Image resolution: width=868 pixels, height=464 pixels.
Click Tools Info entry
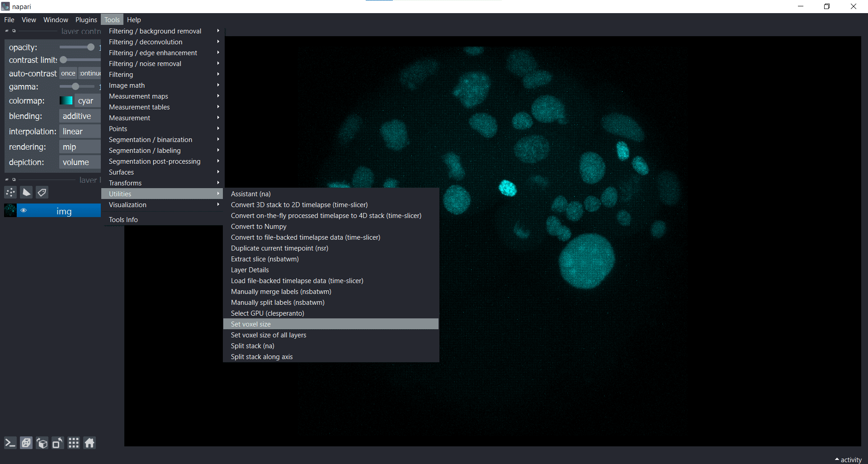[123, 220]
